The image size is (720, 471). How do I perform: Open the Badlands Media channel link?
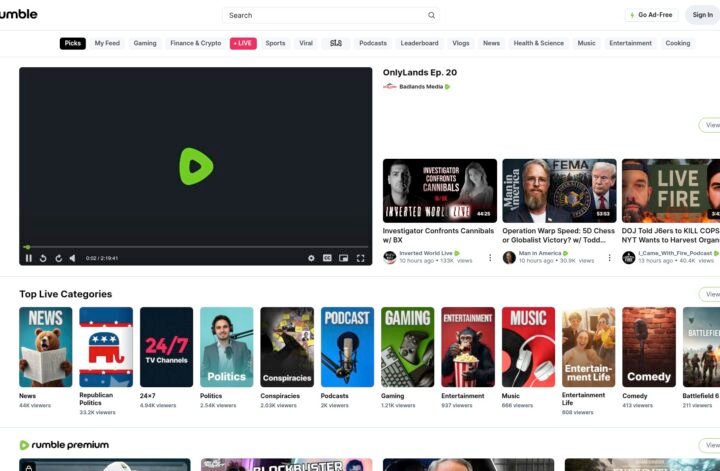(421, 87)
